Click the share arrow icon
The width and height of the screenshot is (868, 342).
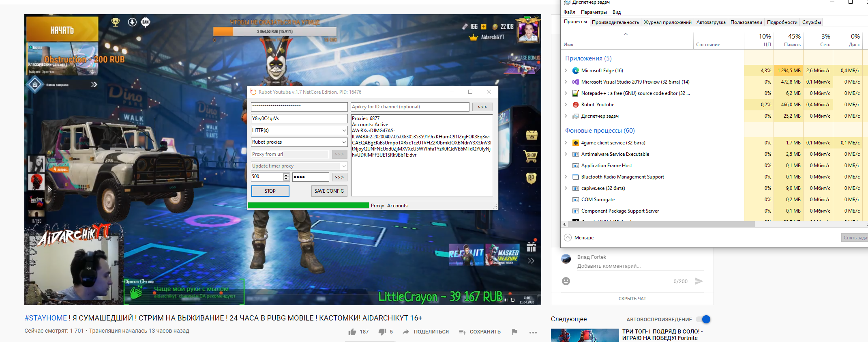coord(406,332)
